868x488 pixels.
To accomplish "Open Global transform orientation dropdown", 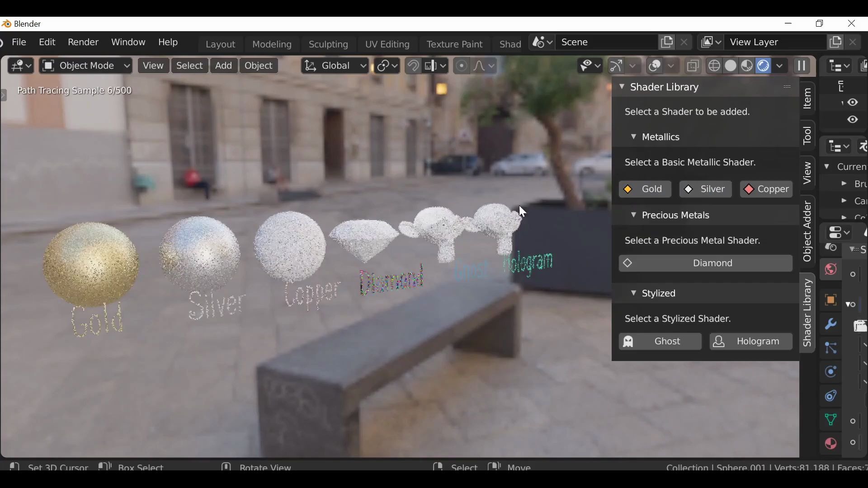I will [x=335, y=66].
